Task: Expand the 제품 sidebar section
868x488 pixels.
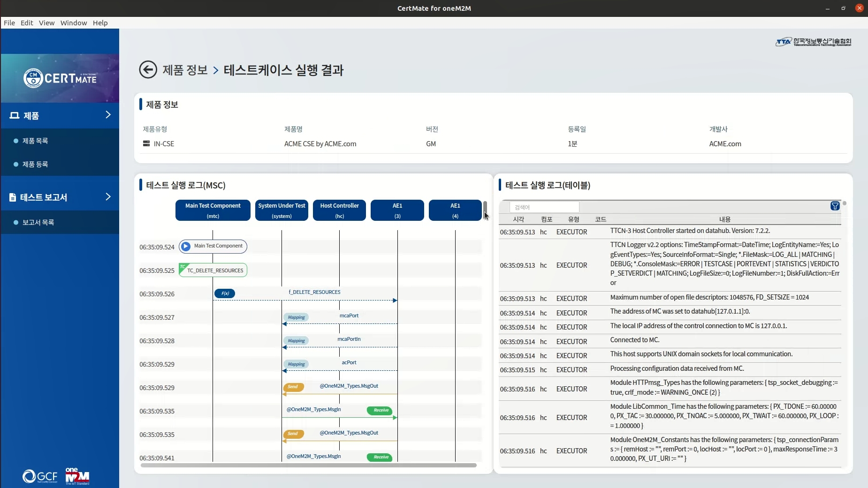Action: click(x=107, y=115)
